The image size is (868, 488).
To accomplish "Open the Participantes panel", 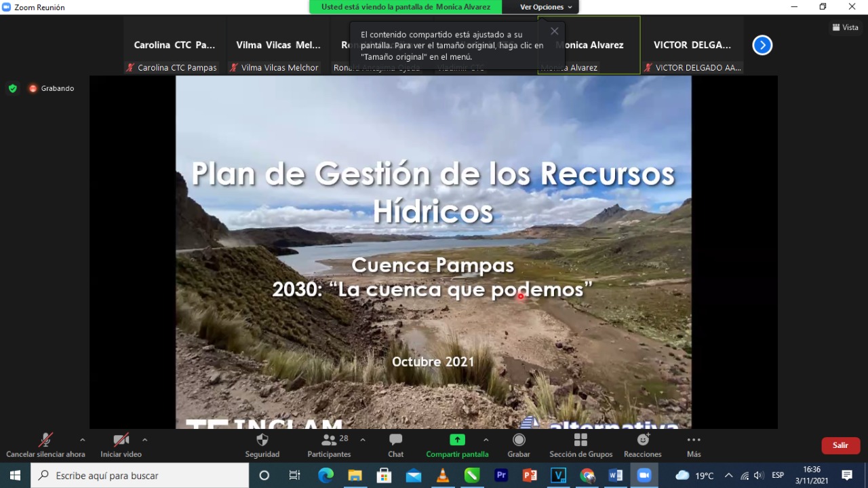I will [x=330, y=440].
